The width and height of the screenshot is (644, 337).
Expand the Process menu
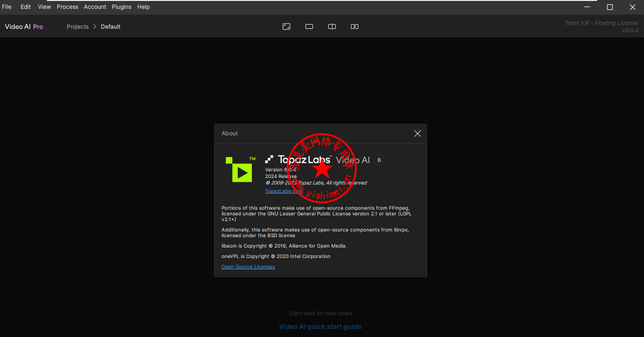pyautogui.click(x=67, y=7)
